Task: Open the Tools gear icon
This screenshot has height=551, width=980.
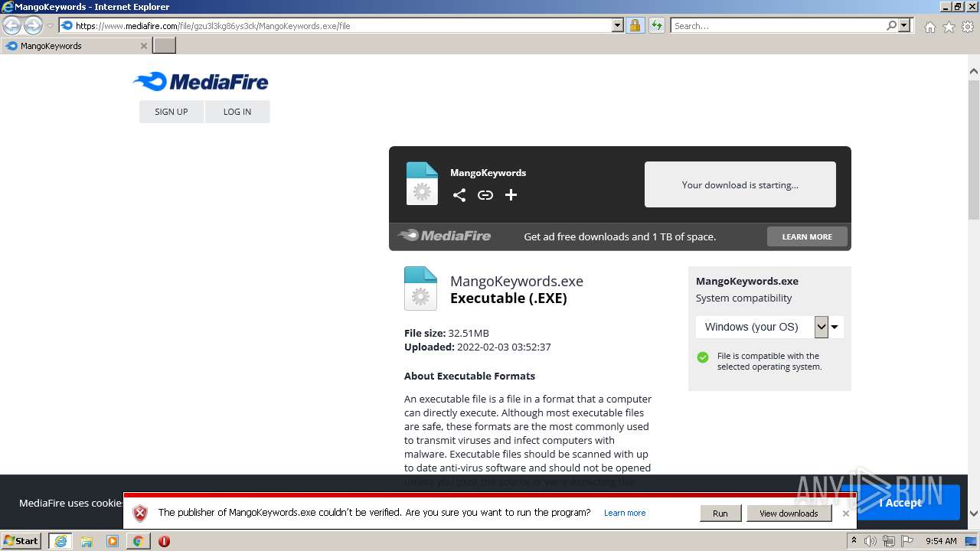Action: [x=968, y=27]
